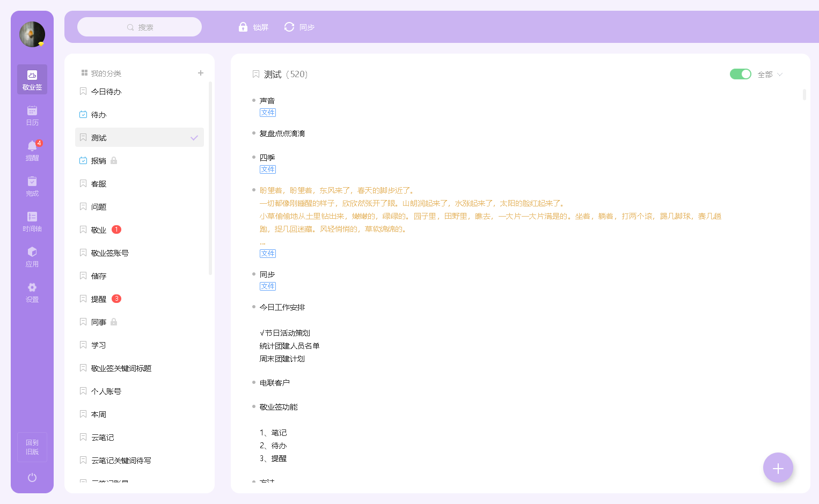Click lock icon beside 报销
819x504 pixels.
pos(114,160)
